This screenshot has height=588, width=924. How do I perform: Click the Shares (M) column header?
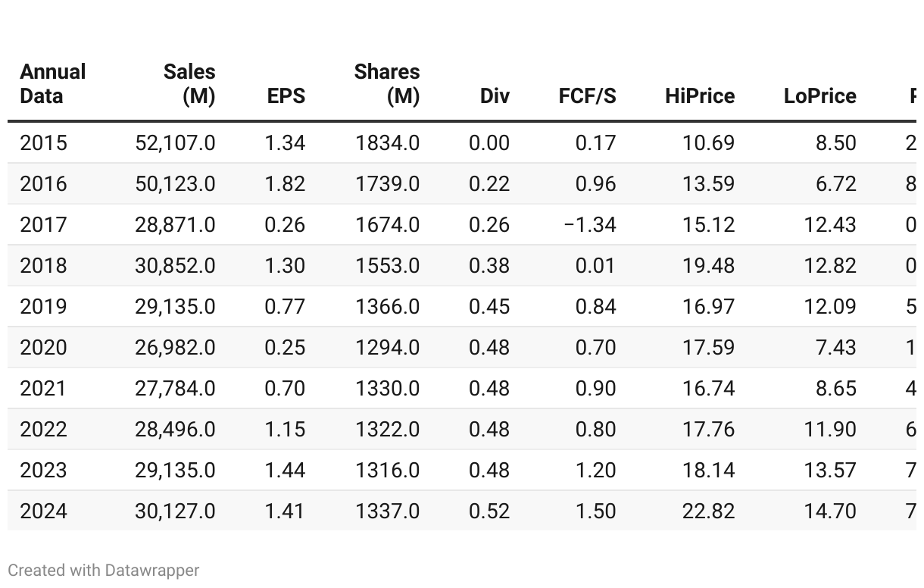click(387, 84)
